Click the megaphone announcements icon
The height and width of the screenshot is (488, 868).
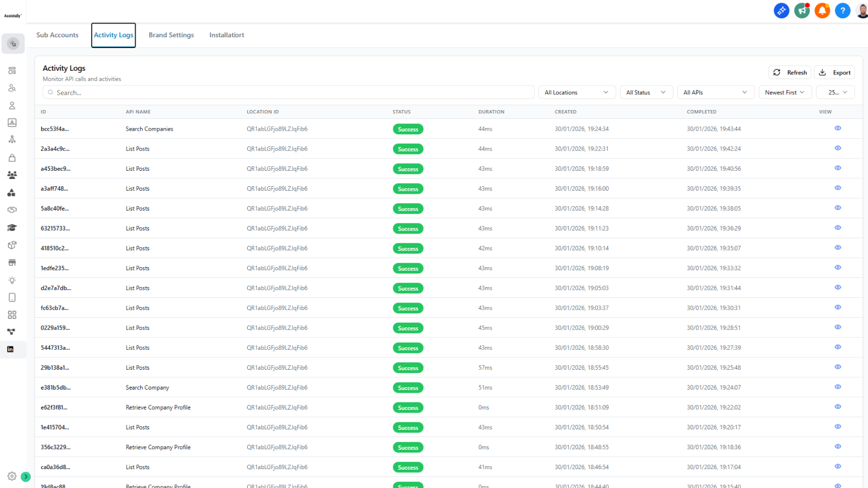pos(801,10)
